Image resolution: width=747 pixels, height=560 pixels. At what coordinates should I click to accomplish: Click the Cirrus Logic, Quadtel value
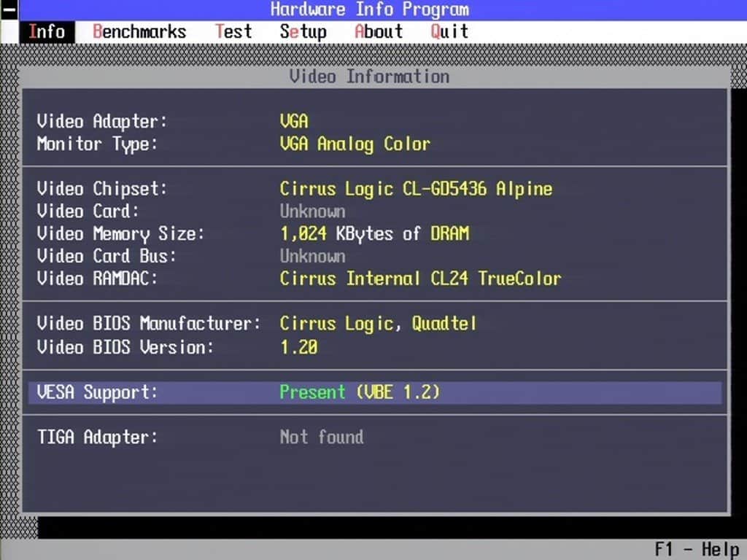(379, 324)
